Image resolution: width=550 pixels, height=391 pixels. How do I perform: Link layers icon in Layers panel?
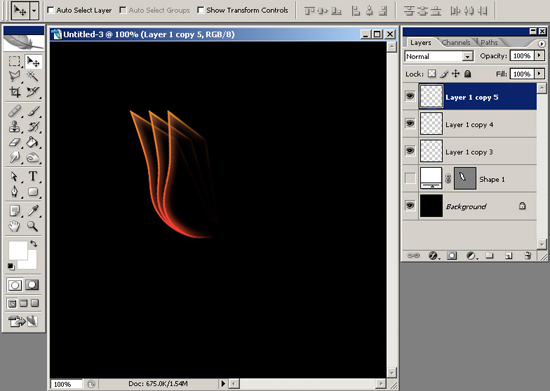coord(414,256)
